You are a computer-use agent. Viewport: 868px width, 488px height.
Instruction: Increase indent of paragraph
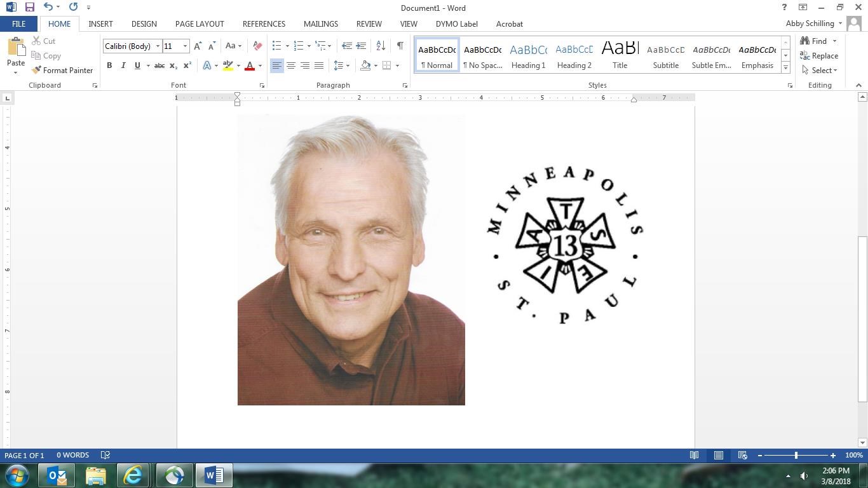click(x=361, y=46)
